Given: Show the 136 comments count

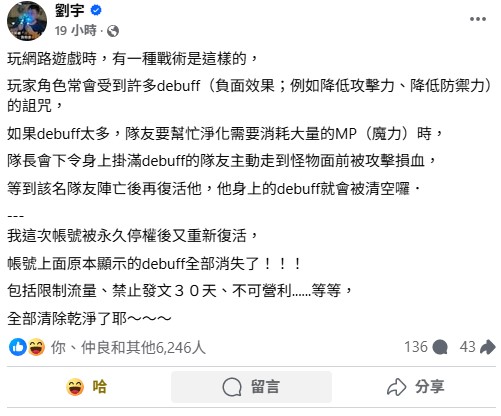Looking at the screenshot, I should [416, 347].
